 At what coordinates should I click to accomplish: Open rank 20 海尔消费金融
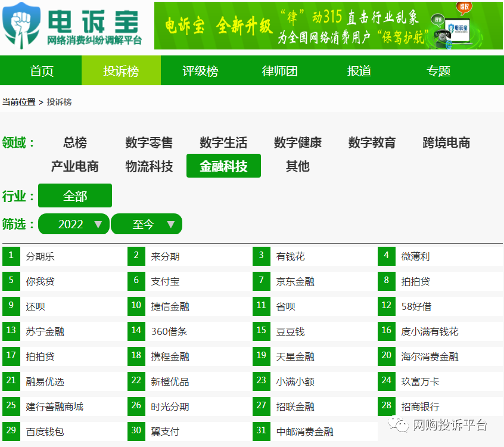click(439, 356)
